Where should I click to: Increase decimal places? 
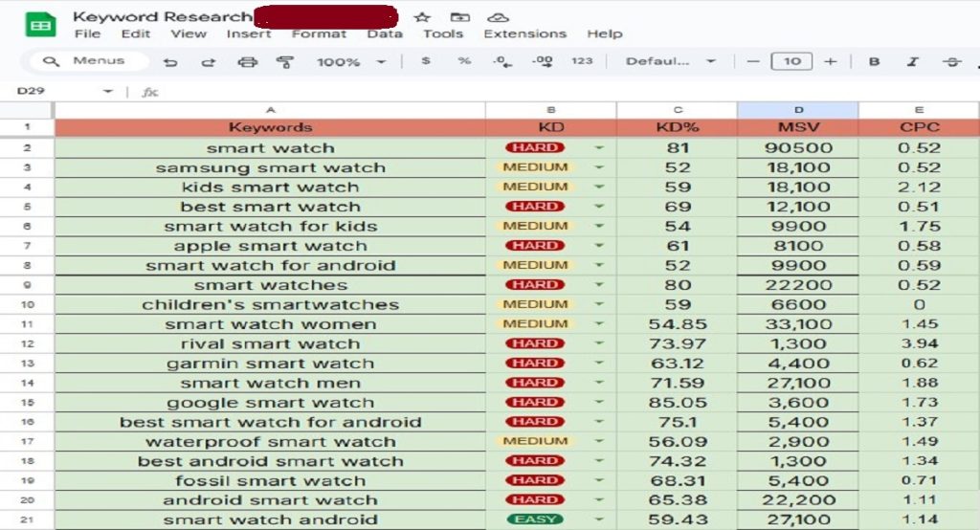coord(542,61)
